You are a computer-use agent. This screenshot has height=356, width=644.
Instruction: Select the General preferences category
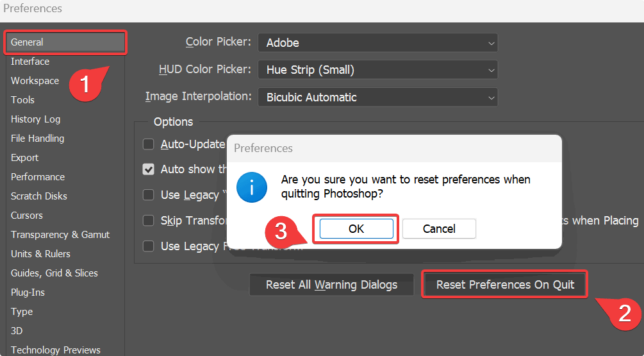point(65,42)
